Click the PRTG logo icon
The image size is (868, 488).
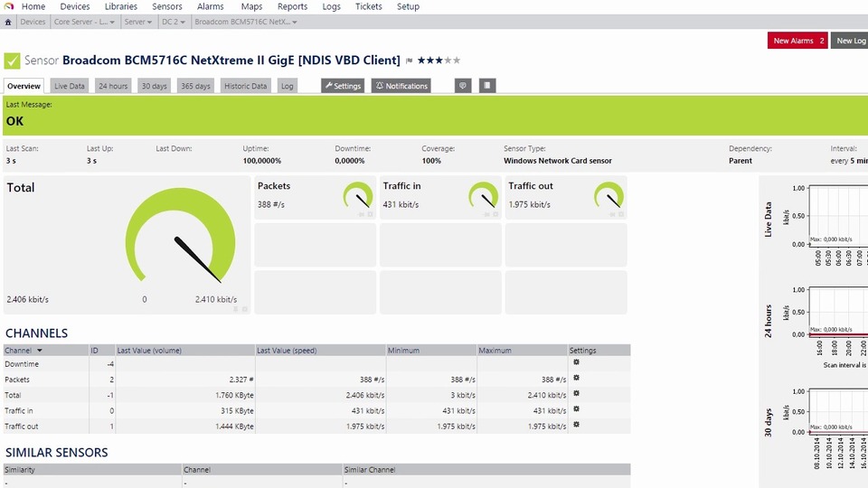coord(8,6)
